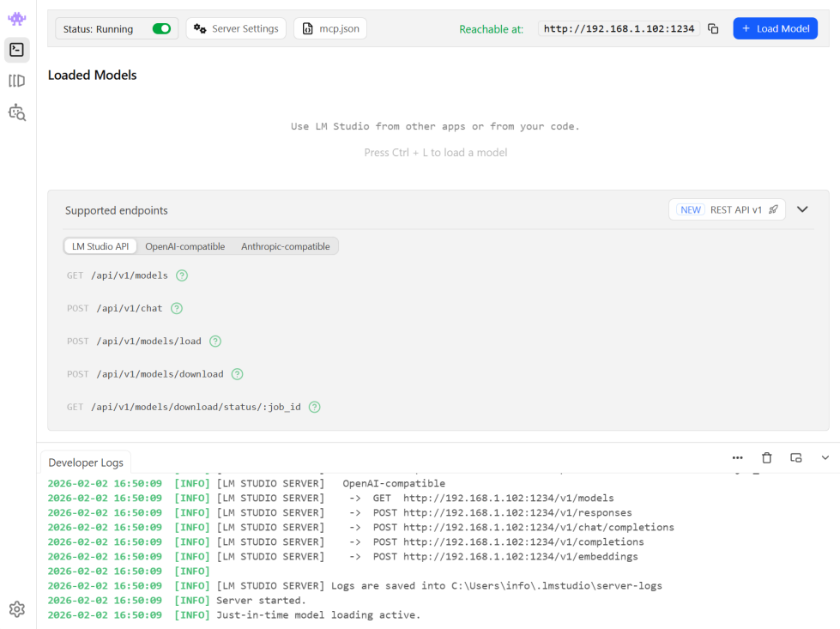This screenshot has width=840, height=629.
Task: Open the My Models sidebar icon
Action: click(x=17, y=81)
